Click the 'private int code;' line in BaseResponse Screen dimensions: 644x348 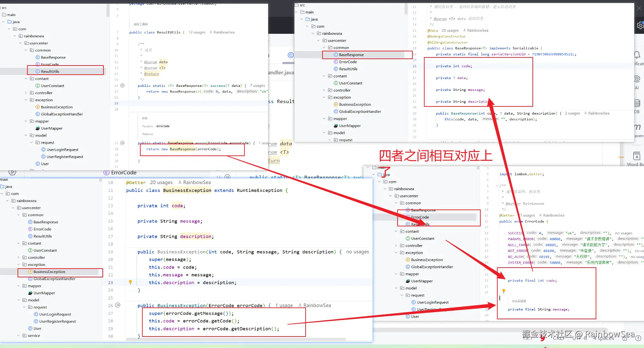coord(454,66)
